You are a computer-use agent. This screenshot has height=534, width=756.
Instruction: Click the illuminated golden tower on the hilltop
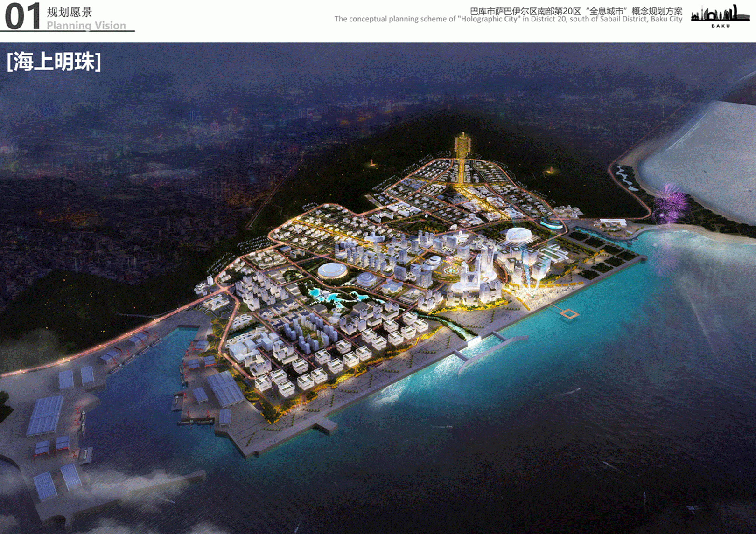pyautogui.click(x=462, y=145)
